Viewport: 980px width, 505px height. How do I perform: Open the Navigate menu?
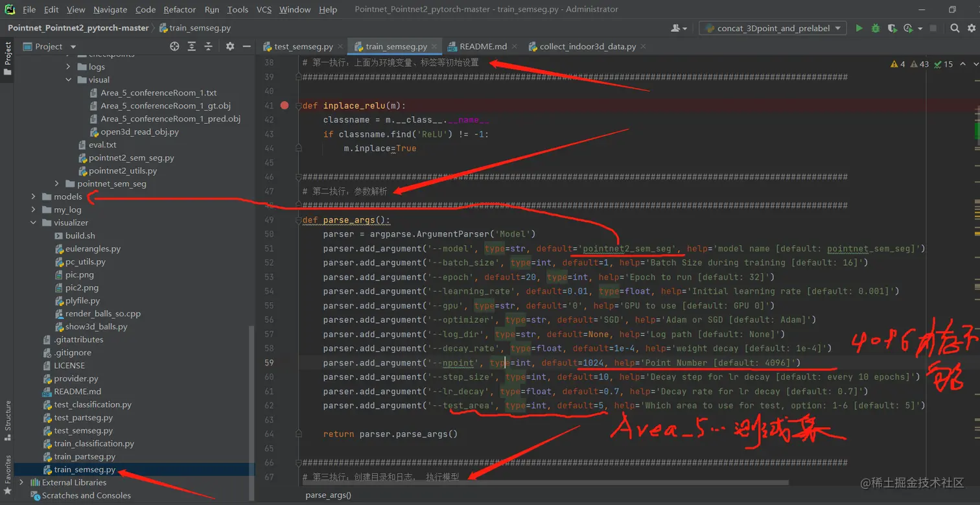[110, 10]
